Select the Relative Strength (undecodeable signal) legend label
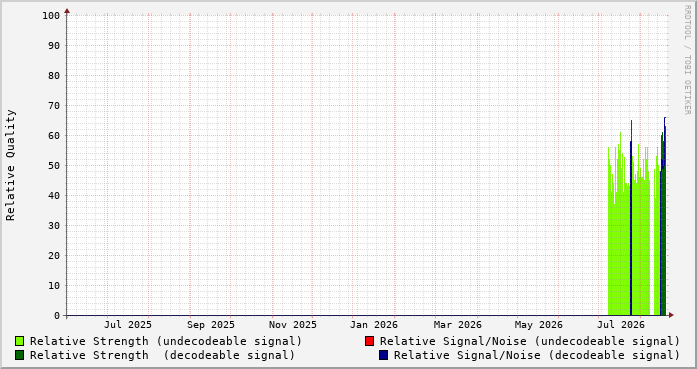Viewport: 697px width, 369px height. pyautogui.click(x=166, y=341)
